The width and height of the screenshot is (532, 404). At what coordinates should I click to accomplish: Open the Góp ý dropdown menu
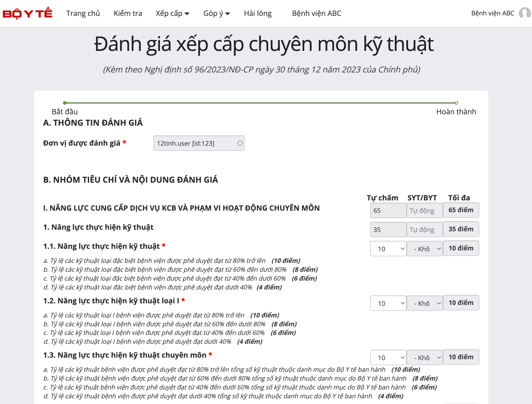(x=216, y=13)
